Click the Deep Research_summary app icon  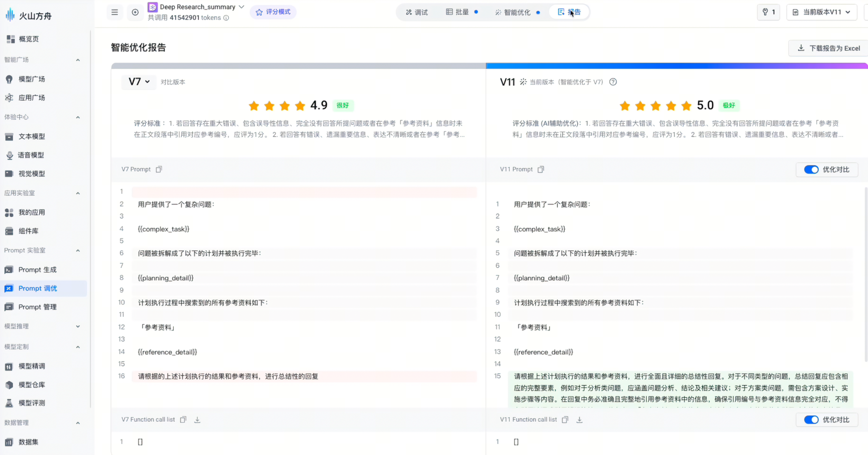[x=152, y=7]
